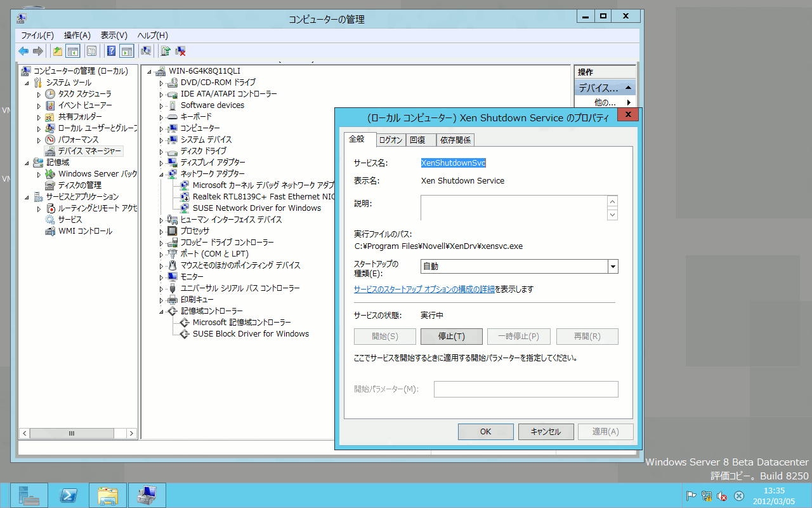Select SUSE Network Driver for Windows device
812x508 pixels.
[x=257, y=208]
